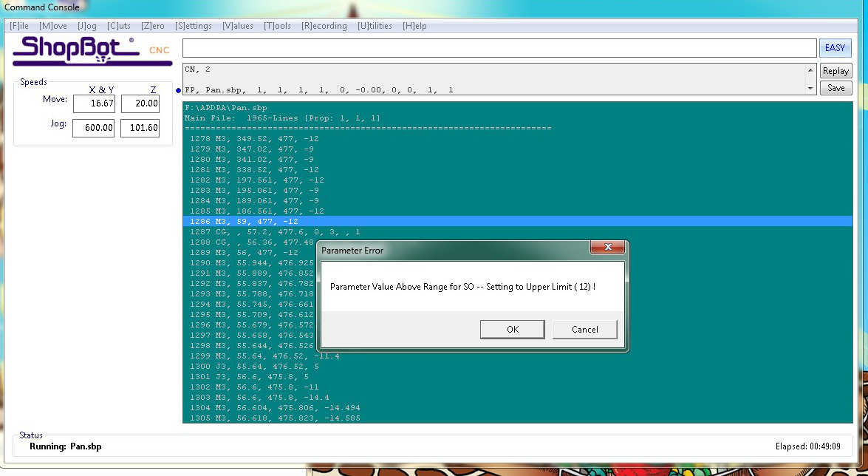
Task: Open the [M]ove menu
Action: pyautogui.click(x=53, y=26)
